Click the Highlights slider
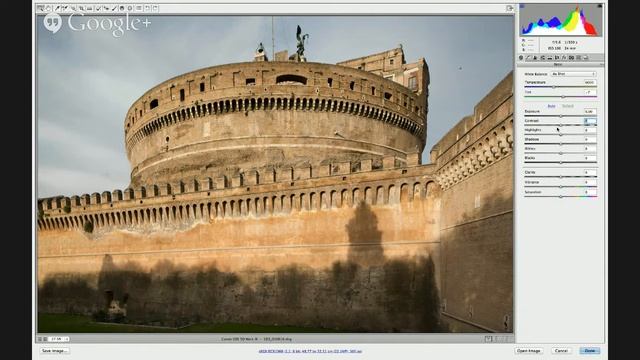This screenshot has height=360, width=640. [560, 134]
